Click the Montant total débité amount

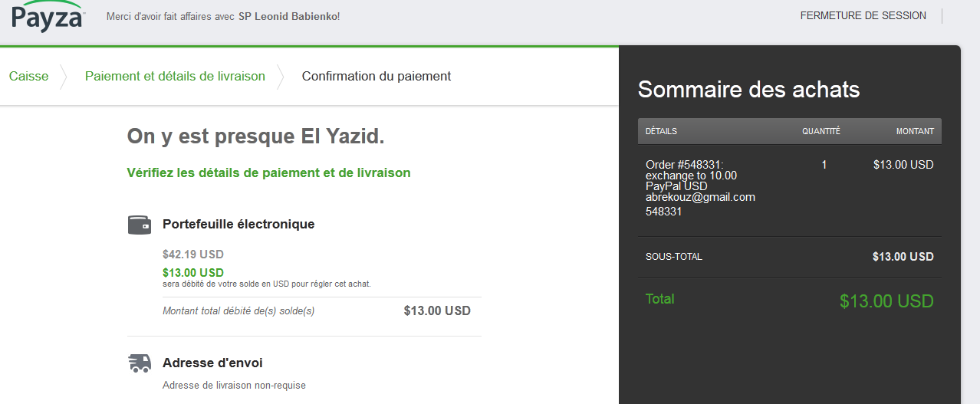tap(437, 311)
